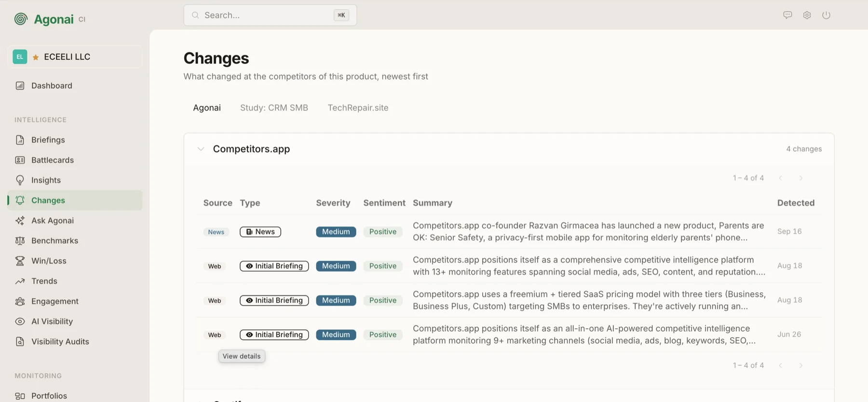Click the Briefings document icon
The width and height of the screenshot is (868, 402).
click(x=20, y=140)
